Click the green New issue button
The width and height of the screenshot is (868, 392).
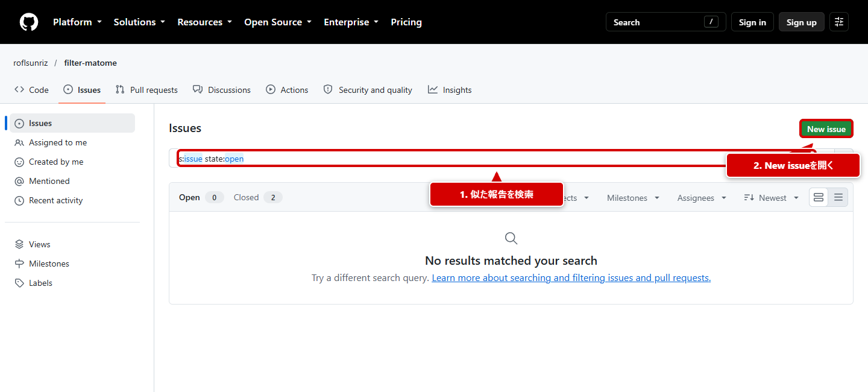pyautogui.click(x=826, y=129)
